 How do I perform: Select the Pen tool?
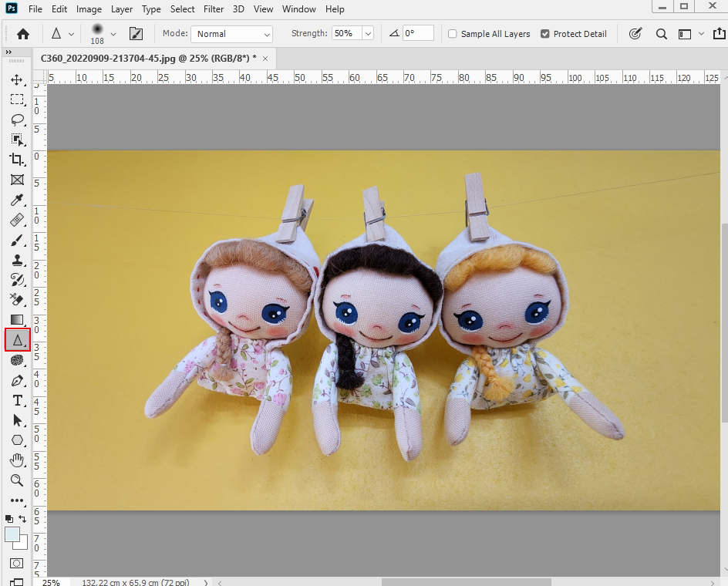point(17,380)
